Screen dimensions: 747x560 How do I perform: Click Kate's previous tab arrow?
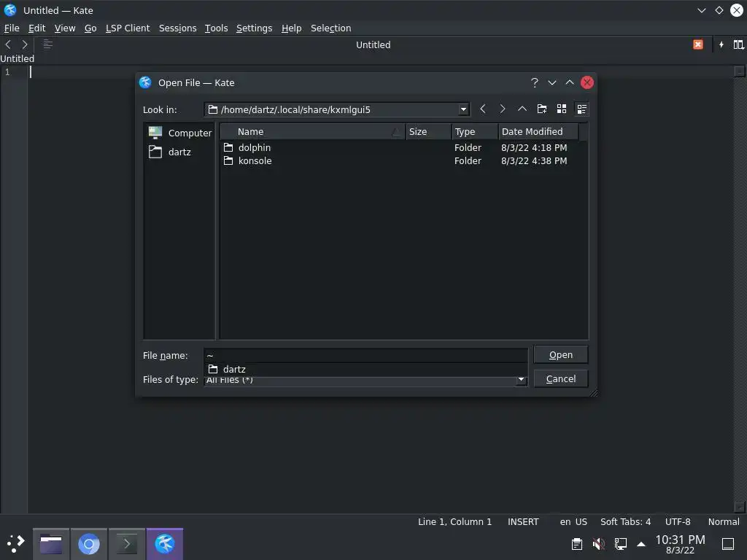[8, 44]
